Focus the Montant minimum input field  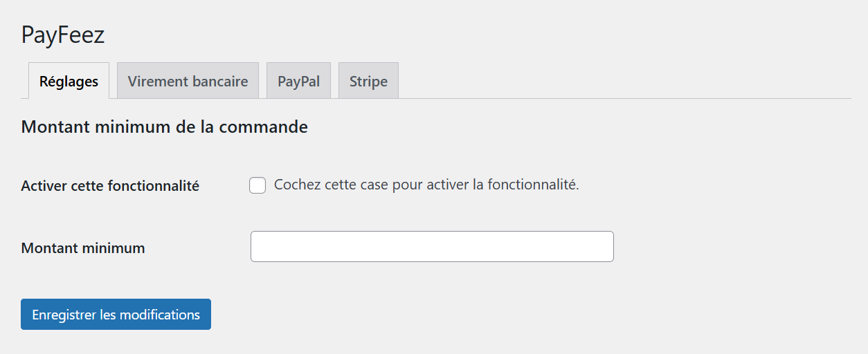[x=432, y=247]
